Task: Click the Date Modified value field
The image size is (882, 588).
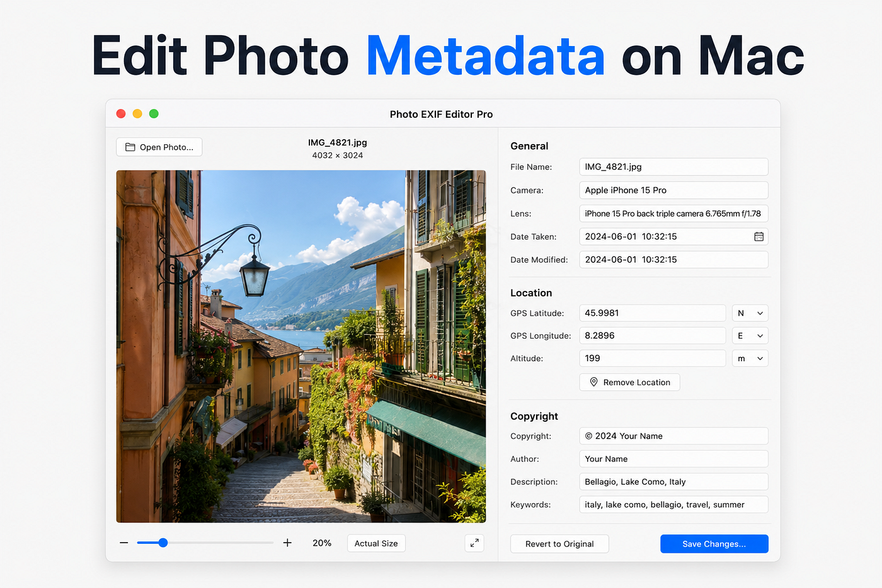Action: (673, 259)
